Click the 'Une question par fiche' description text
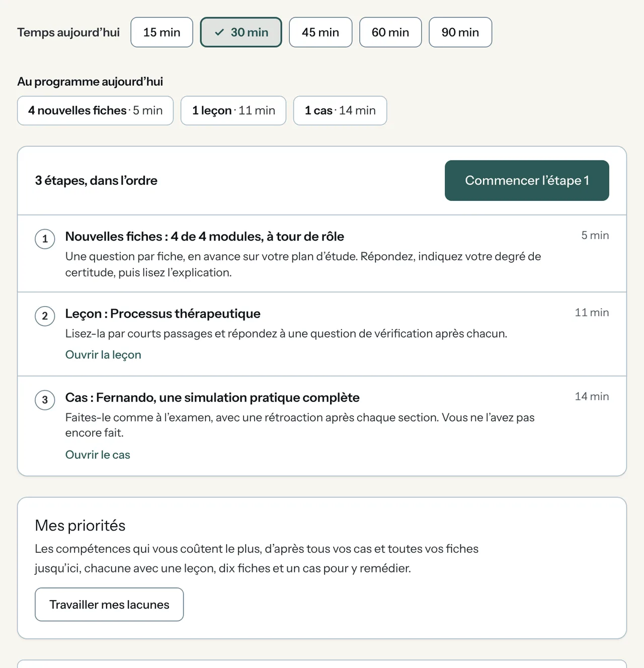This screenshot has height=668, width=644. 303,264
